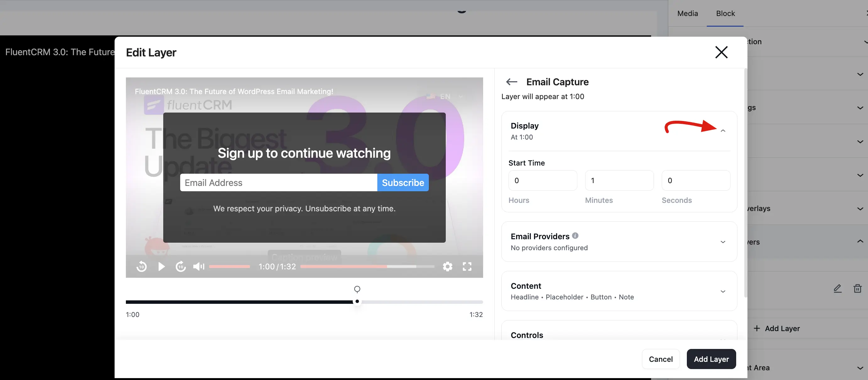Play the video preview
868x380 pixels.
point(161,267)
